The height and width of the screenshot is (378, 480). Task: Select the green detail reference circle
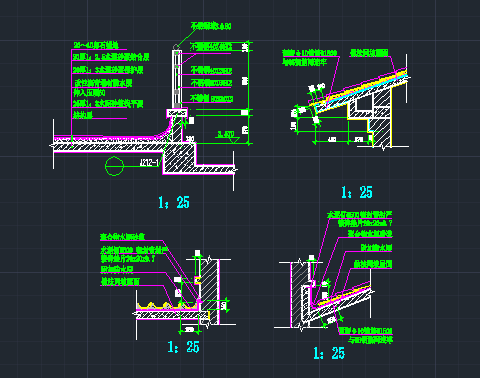114,166
